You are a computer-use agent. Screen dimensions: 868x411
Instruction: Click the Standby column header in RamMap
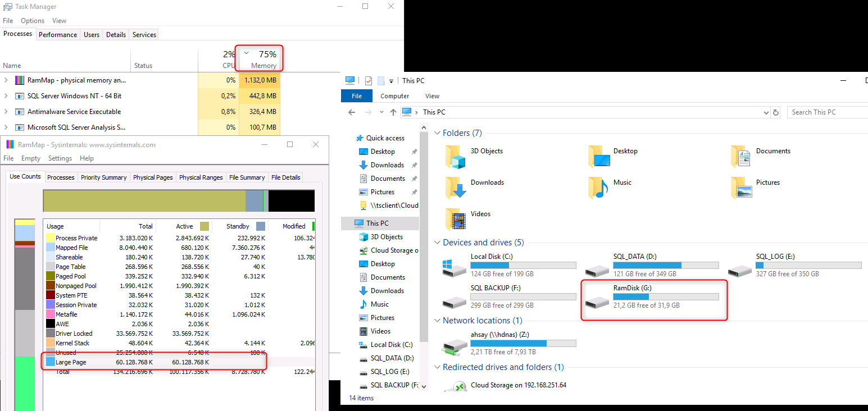tap(240, 226)
